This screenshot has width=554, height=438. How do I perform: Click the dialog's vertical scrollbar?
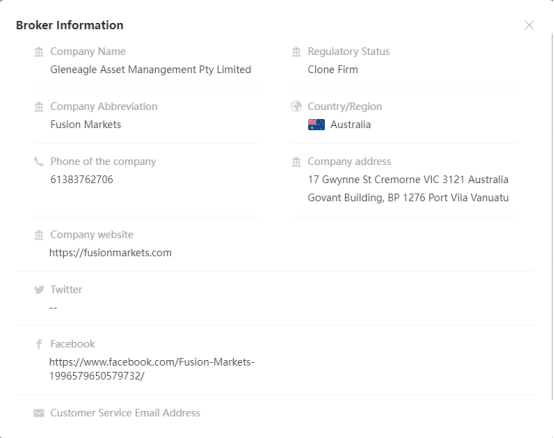pyautogui.click(x=552, y=217)
